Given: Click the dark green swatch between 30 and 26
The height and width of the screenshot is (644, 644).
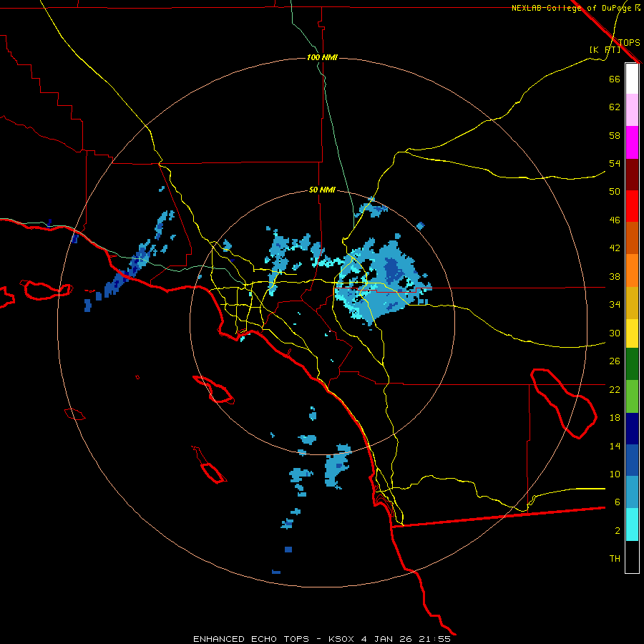Looking at the screenshot, I should [x=632, y=364].
